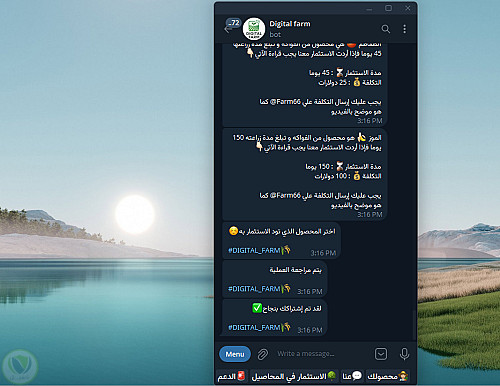
Task: Click the chat header title Digital farm
Action: 290,24
